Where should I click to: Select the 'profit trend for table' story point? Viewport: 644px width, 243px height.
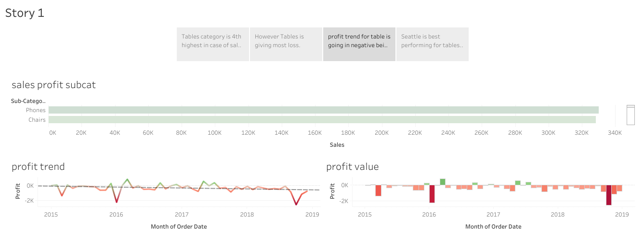[359, 44]
